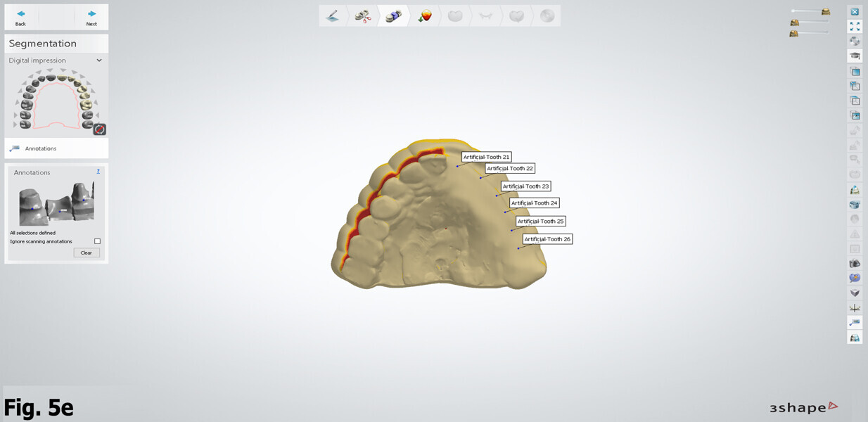Click the Artificial Tooth 21 label
868x422 pixels.
pyautogui.click(x=486, y=157)
